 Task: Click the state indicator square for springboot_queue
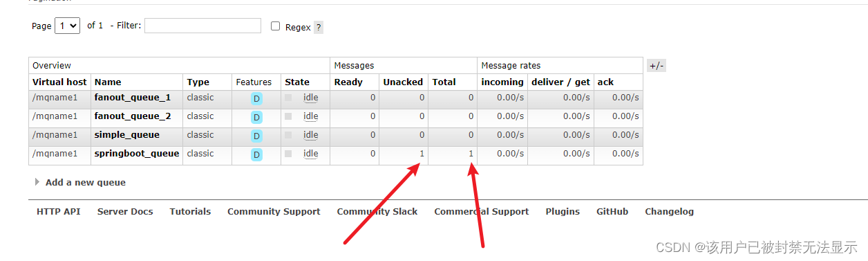tap(288, 154)
